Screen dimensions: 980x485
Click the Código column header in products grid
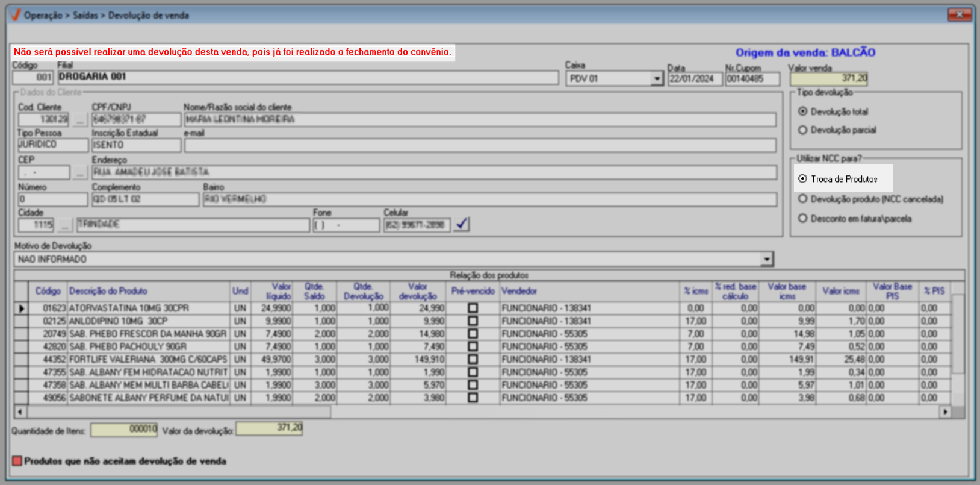tap(48, 291)
